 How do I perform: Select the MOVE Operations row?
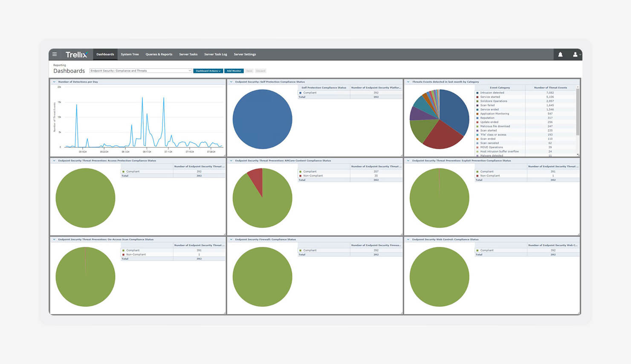(x=525, y=147)
